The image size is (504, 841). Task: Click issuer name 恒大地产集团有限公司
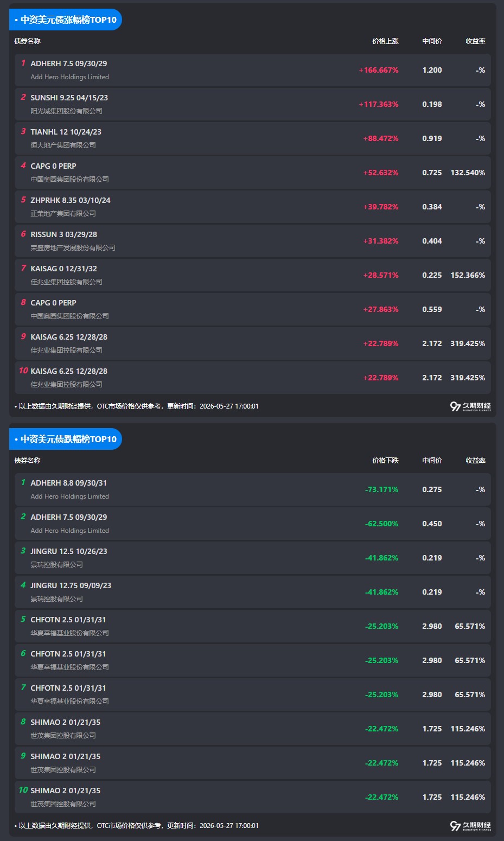(63, 145)
